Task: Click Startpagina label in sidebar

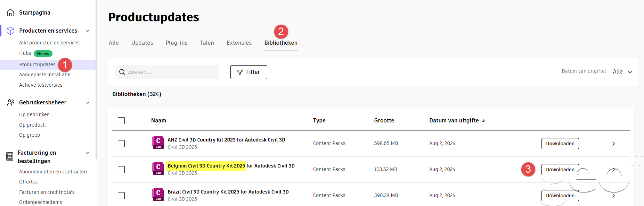Action: tap(35, 13)
